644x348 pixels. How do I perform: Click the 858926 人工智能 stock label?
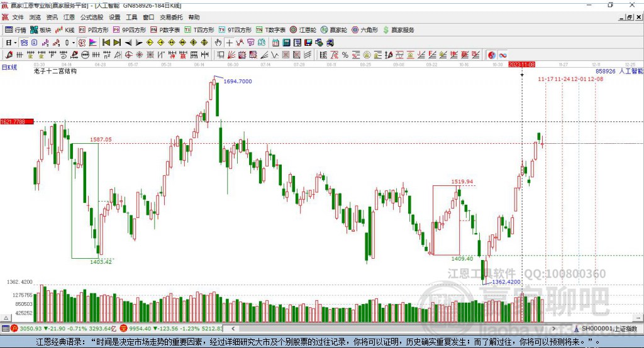click(619, 72)
